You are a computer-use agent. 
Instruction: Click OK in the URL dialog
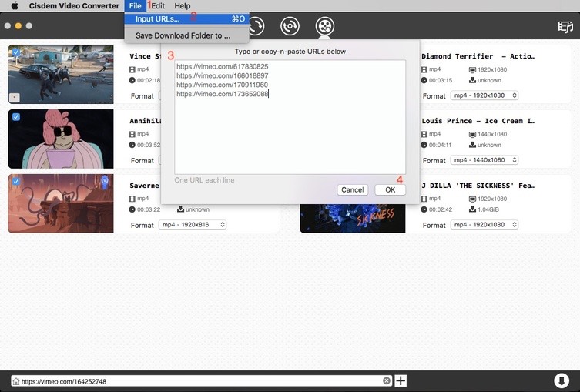point(391,189)
